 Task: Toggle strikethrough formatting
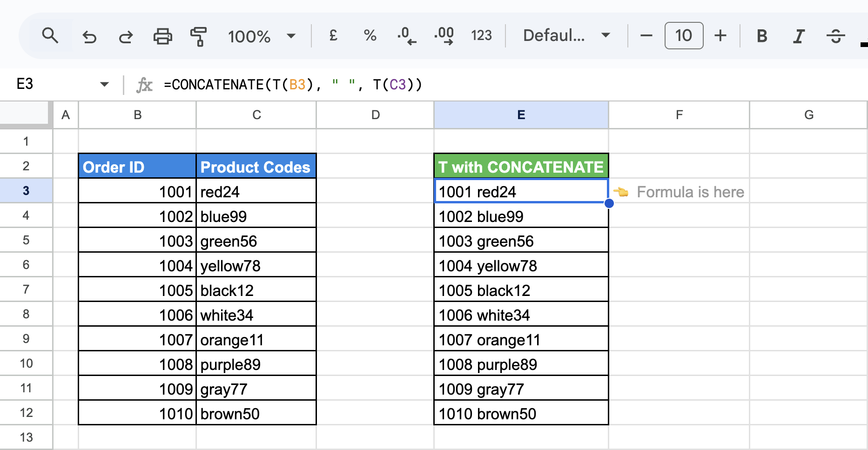point(836,36)
